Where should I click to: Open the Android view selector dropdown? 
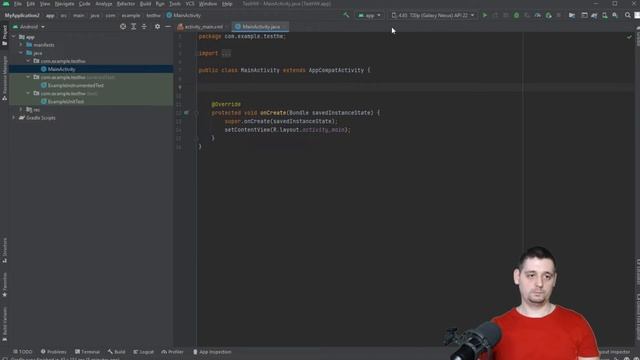[29, 27]
